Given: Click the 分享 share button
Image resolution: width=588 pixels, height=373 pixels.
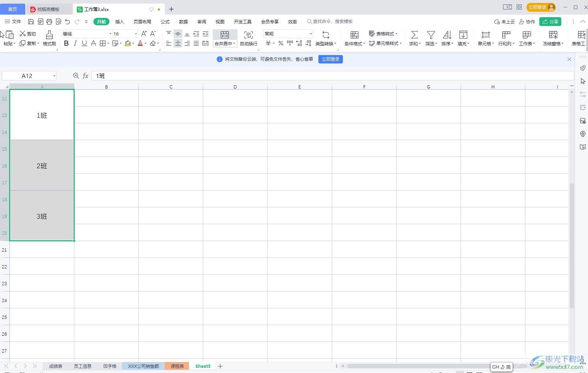Looking at the screenshot, I should click(x=550, y=22).
